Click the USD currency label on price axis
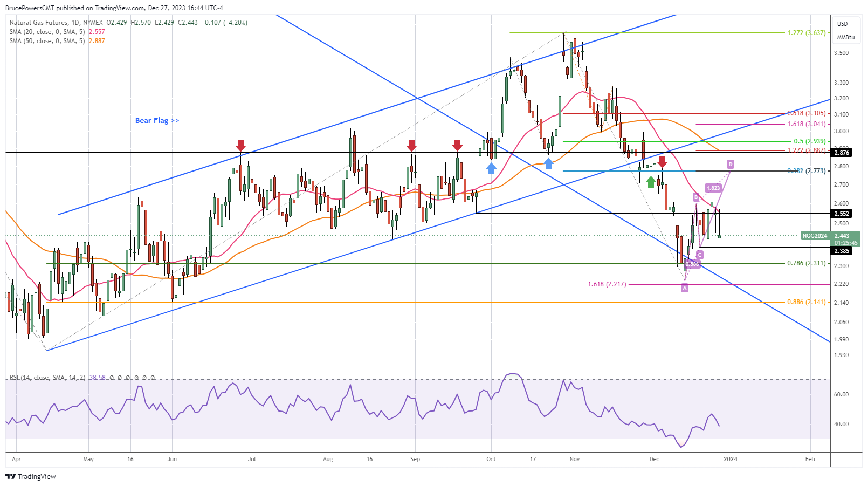 click(x=842, y=24)
